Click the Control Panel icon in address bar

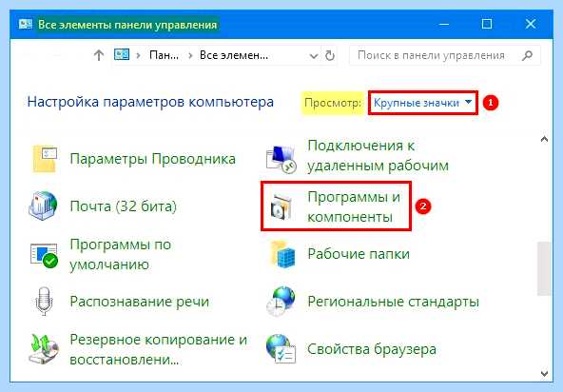pyautogui.click(x=122, y=54)
